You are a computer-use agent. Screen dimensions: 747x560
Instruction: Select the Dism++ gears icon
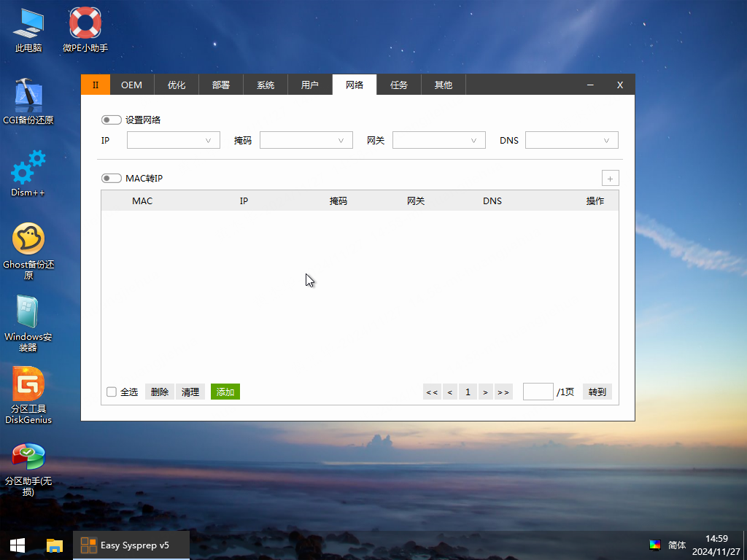click(28, 174)
